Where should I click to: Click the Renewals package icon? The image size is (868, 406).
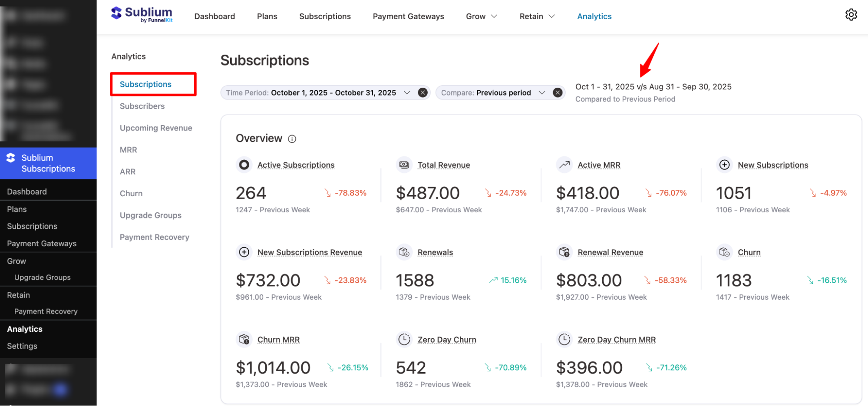[x=404, y=252]
